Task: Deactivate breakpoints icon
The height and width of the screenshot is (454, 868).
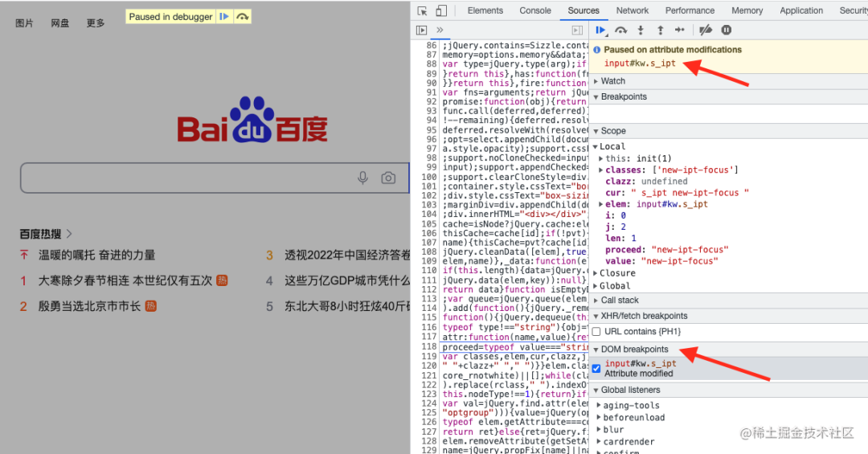Action: click(706, 30)
